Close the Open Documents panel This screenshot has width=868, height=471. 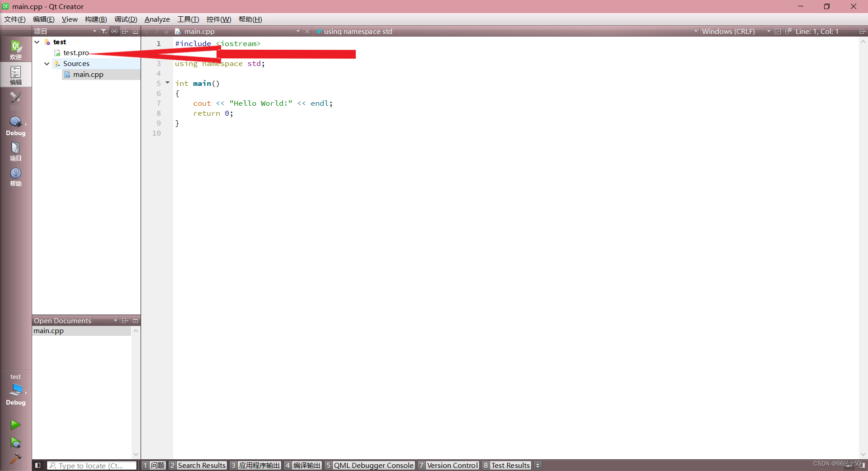pos(135,320)
